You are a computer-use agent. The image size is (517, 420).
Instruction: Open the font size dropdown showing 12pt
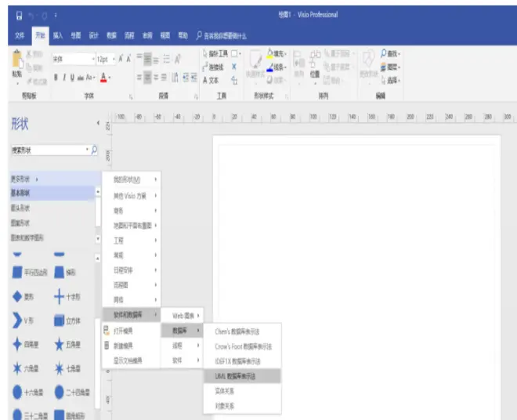(115, 59)
